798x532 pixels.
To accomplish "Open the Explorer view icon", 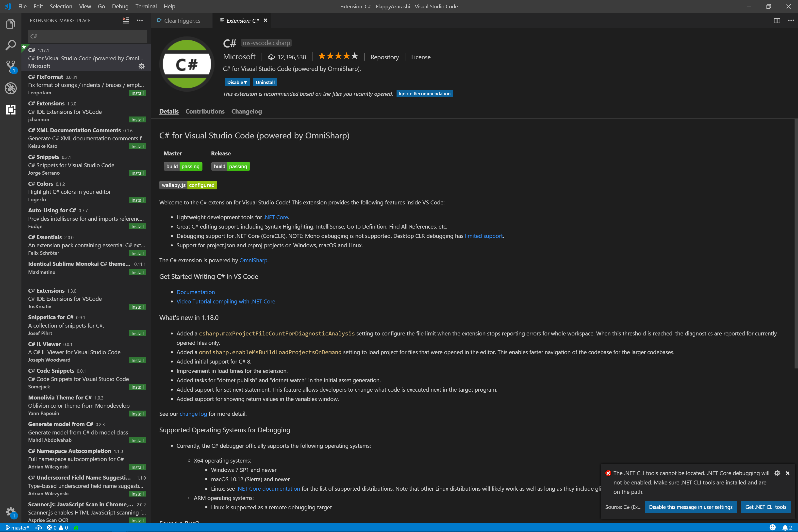I will tap(11, 24).
